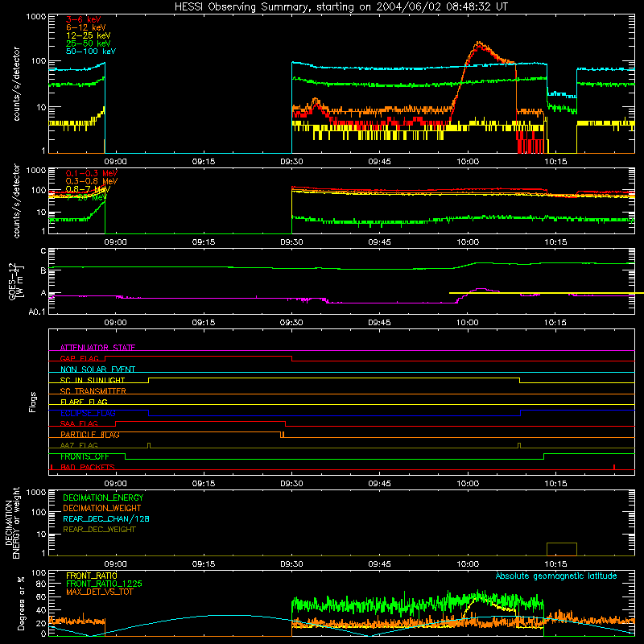Image resolution: width=644 pixels, height=644 pixels.
Task: Click the SC_TRANSMITTER flag label
Action: pos(93,391)
